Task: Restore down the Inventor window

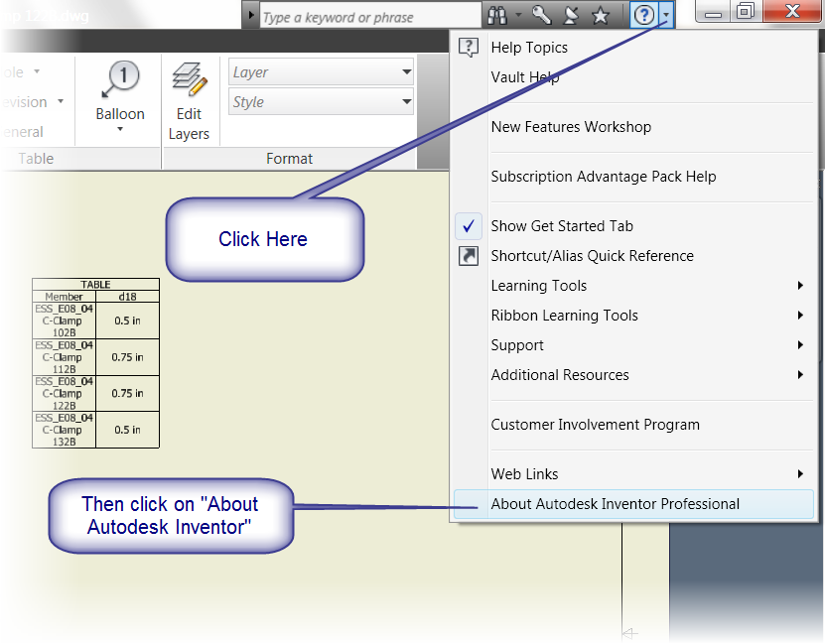Action: tap(746, 12)
